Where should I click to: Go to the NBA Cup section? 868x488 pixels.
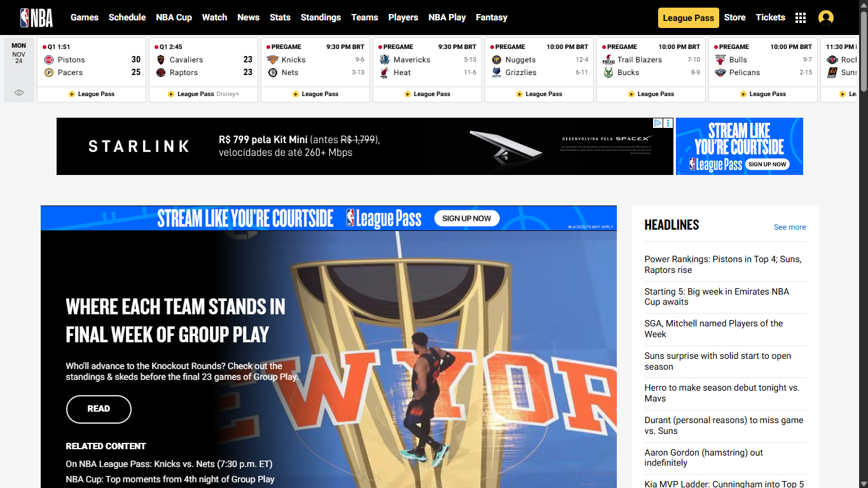[174, 17]
